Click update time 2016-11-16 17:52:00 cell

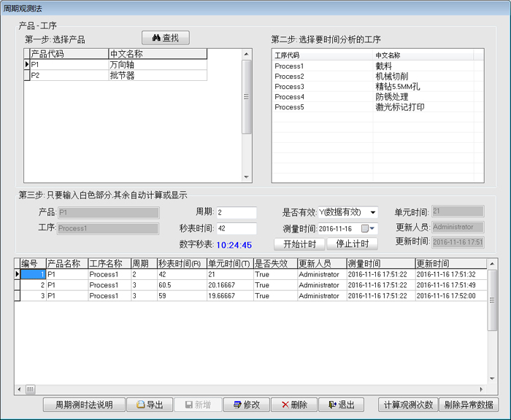point(451,295)
